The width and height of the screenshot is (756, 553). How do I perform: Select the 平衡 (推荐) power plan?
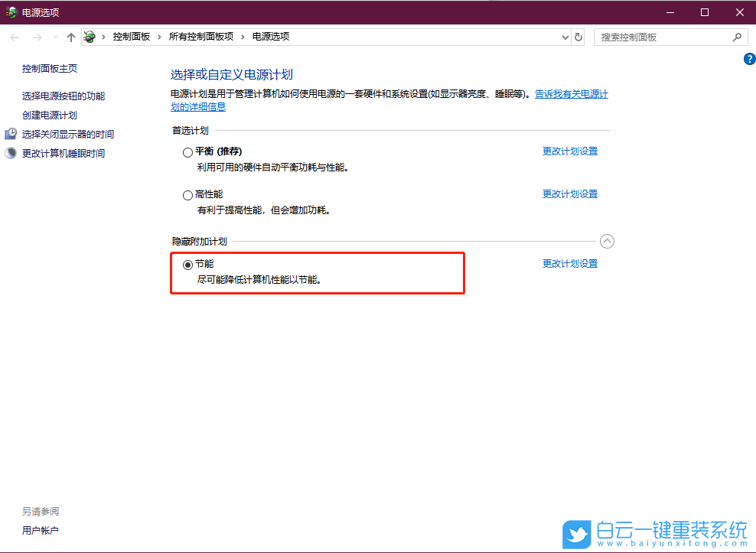coord(187,151)
